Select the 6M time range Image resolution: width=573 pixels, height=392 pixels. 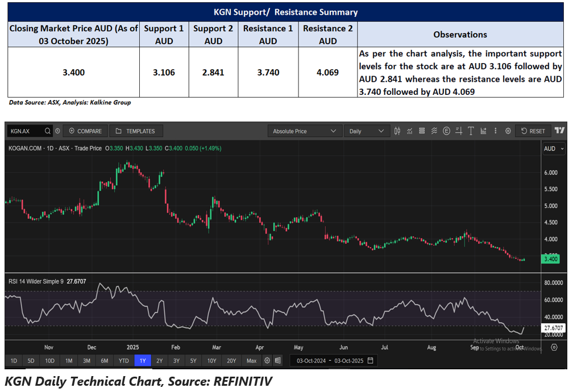[x=105, y=361]
